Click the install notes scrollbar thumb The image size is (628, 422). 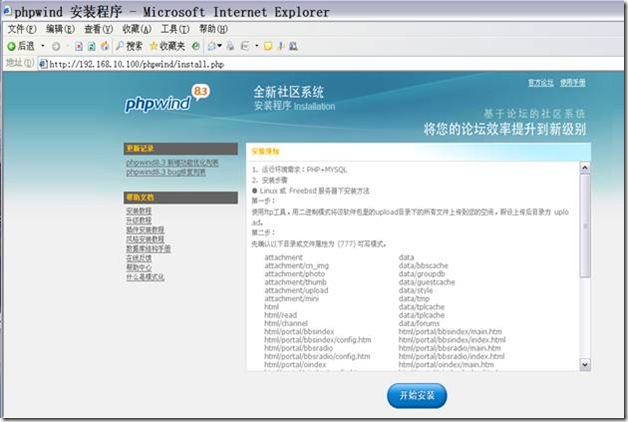tap(585, 225)
